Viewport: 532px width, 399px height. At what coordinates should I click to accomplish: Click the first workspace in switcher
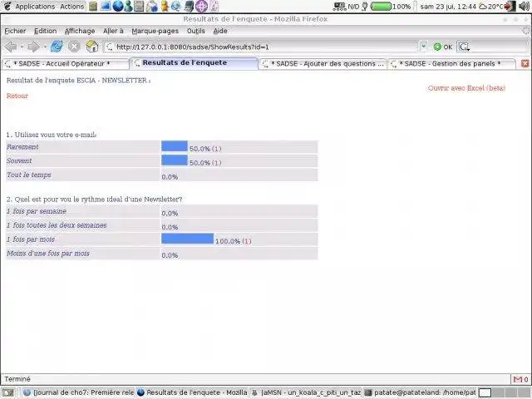[485, 392]
